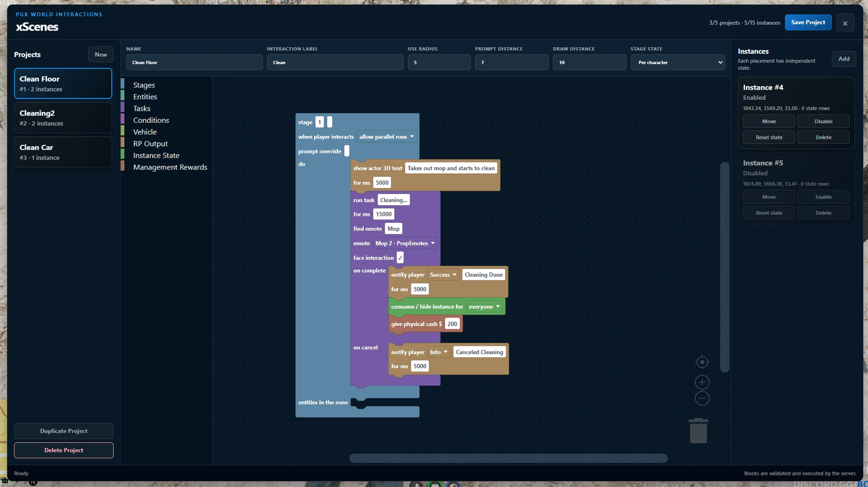The width and height of the screenshot is (868, 487).
Task: Edit the 'Takes out mop and starts to clean' text
Action: tap(451, 168)
